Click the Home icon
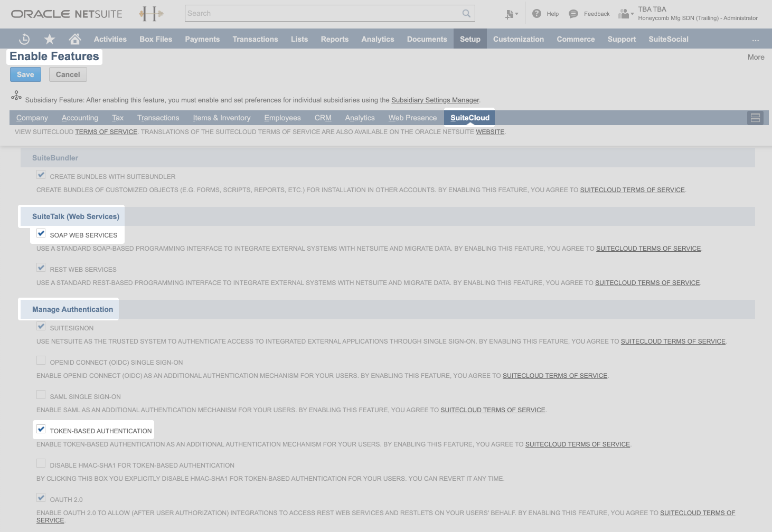Screen dimensions: 772x532 click(74, 39)
